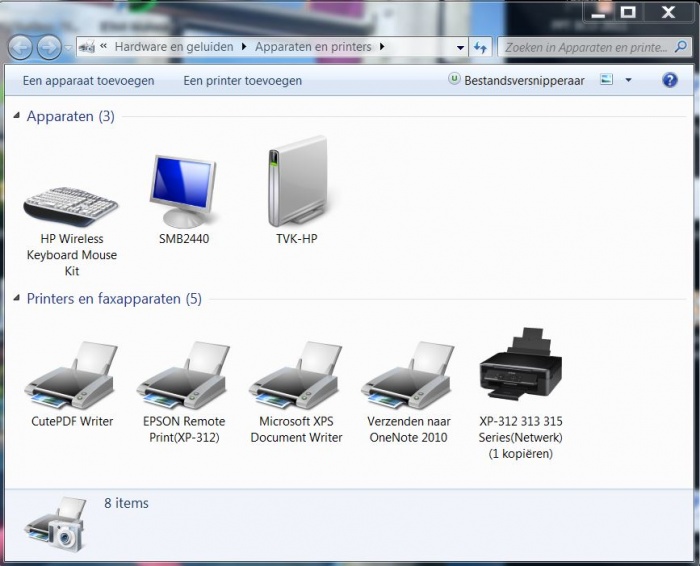Click Een apparaat toevoegen

(x=88, y=81)
